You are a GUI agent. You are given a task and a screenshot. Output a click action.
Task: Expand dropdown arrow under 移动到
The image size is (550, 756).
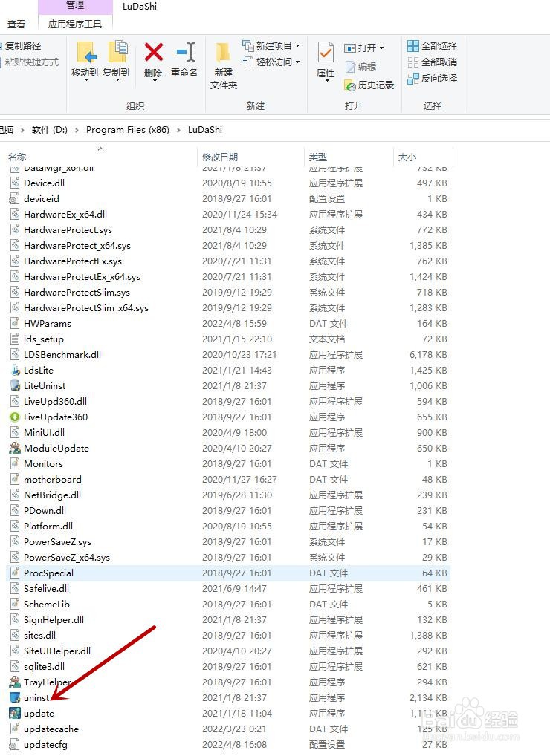click(86, 80)
